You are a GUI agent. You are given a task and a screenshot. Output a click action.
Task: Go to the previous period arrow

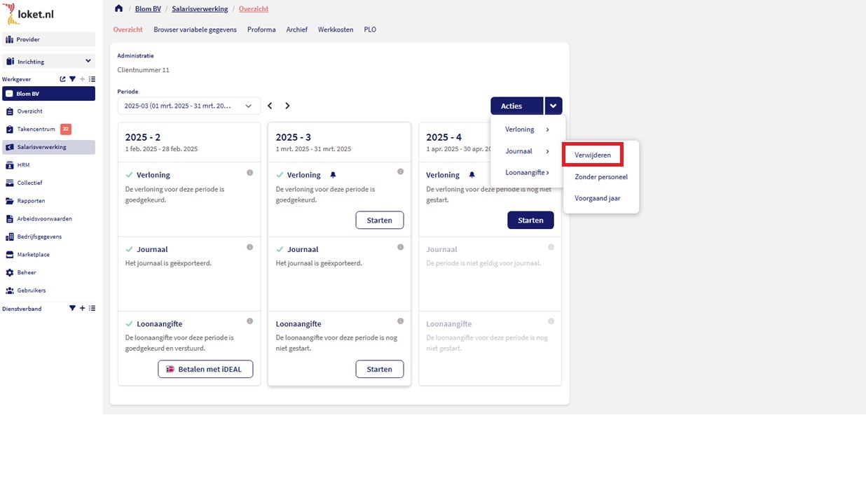270,106
